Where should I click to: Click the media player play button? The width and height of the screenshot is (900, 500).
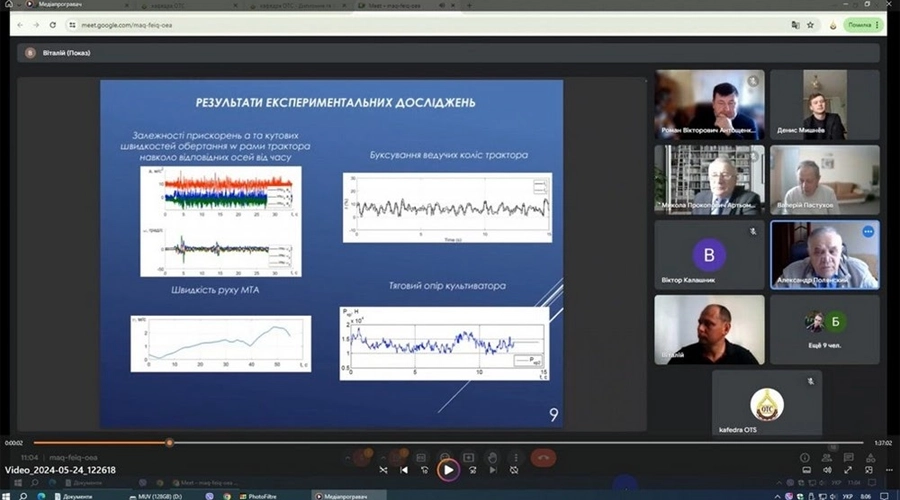(x=449, y=469)
